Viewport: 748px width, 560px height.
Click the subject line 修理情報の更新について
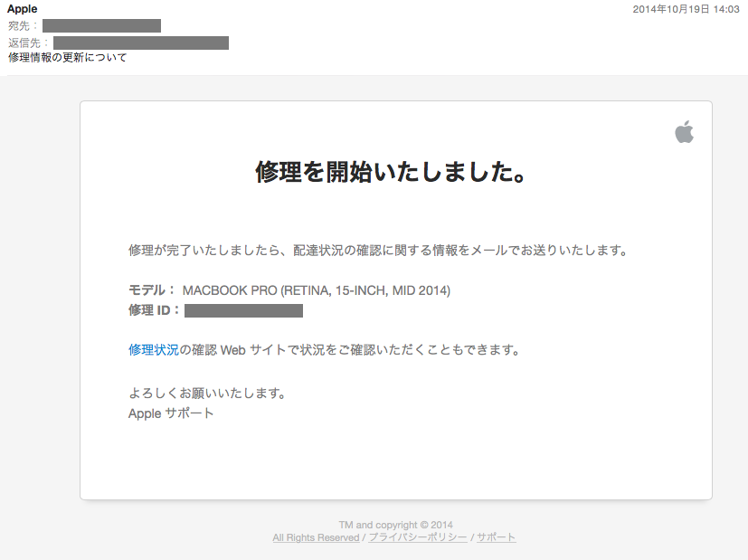[x=67, y=58]
